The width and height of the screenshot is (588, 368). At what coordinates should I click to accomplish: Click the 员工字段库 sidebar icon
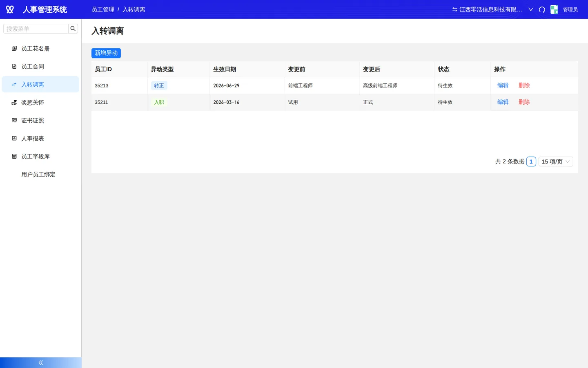[14, 156]
